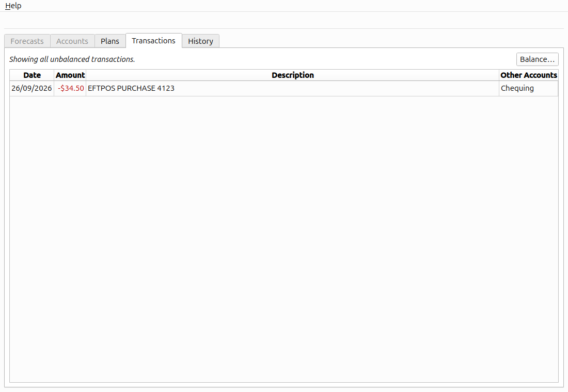Sort by the Date column header
Image resolution: width=568 pixels, height=392 pixels.
(32, 75)
